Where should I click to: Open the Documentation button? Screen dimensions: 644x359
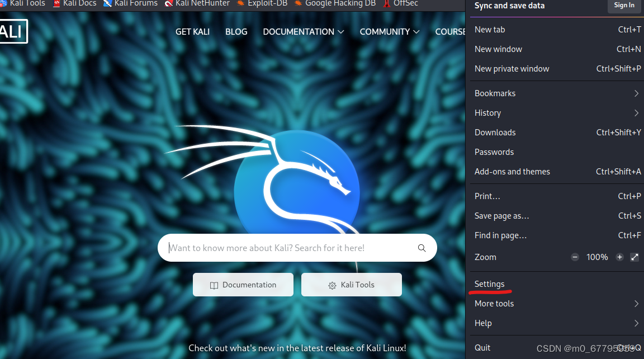tap(243, 285)
